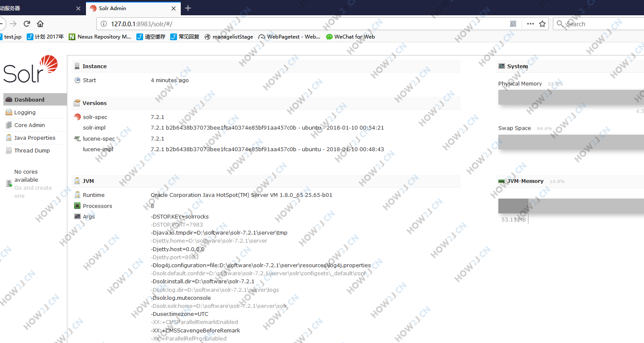The width and height of the screenshot is (644, 343).
Task: Open Java Properties
Action: click(35, 138)
